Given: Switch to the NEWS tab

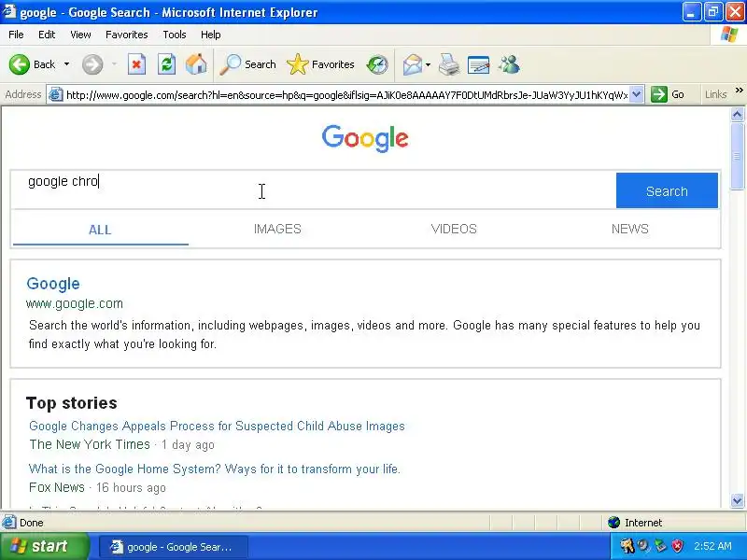Looking at the screenshot, I should coord(629,229).
